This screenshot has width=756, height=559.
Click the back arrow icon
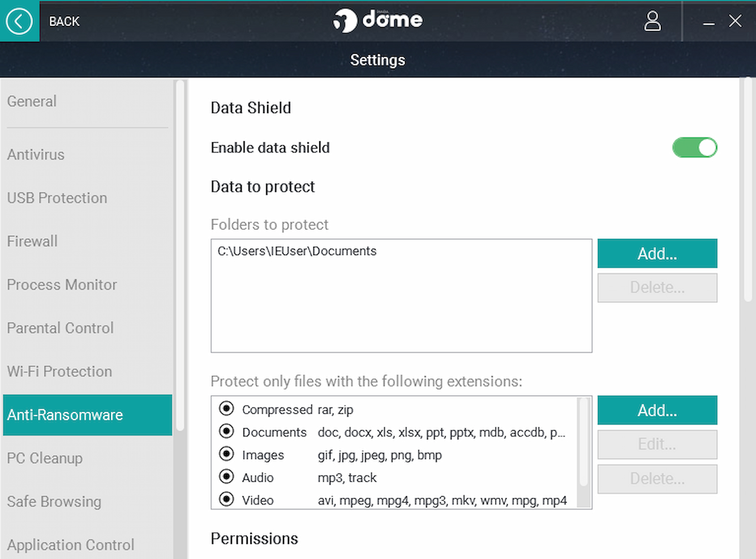pyautogui.click(x=19, y=21)
